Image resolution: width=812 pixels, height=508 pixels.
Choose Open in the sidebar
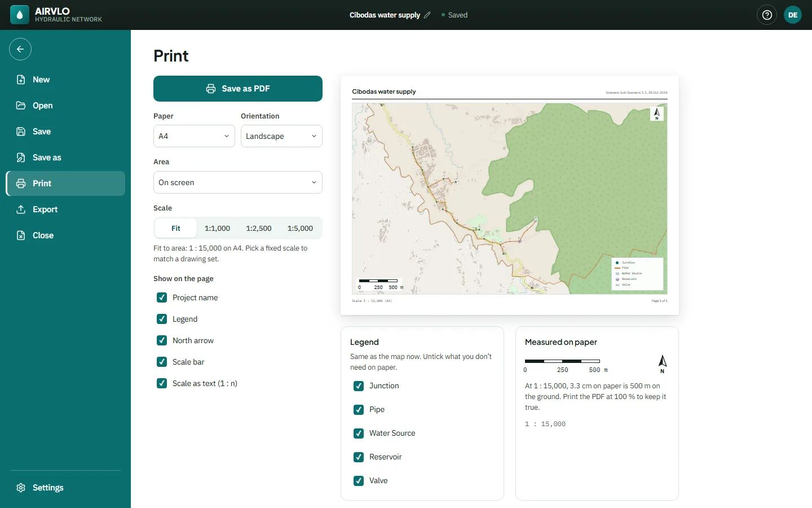pyautogui.click(x=65, y=106)
